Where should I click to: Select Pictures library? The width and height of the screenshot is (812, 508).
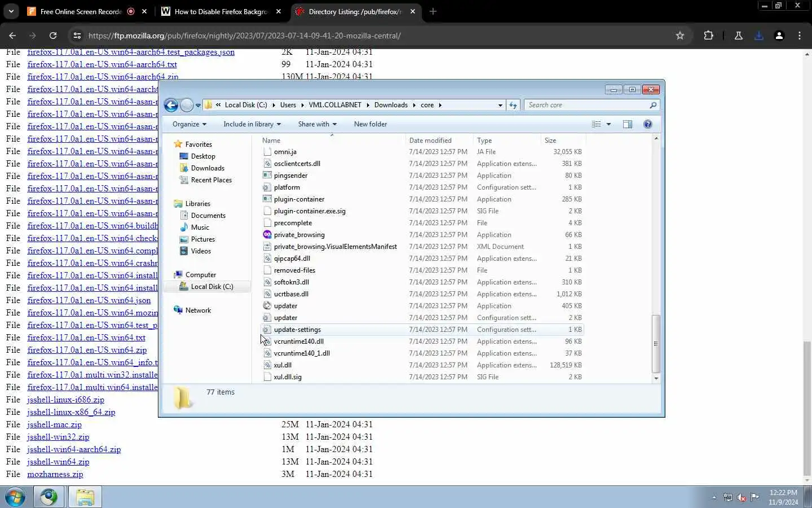(x=203, y=239)
